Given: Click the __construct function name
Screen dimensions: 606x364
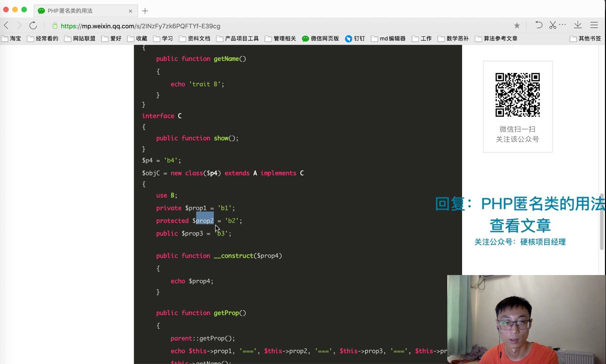Looking at the screenshot, I should point(233,256).
